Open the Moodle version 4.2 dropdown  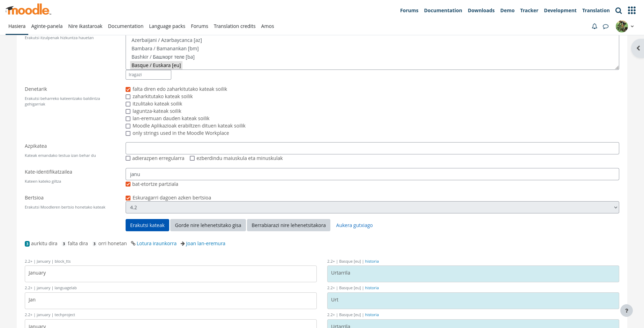coord(372,207)
